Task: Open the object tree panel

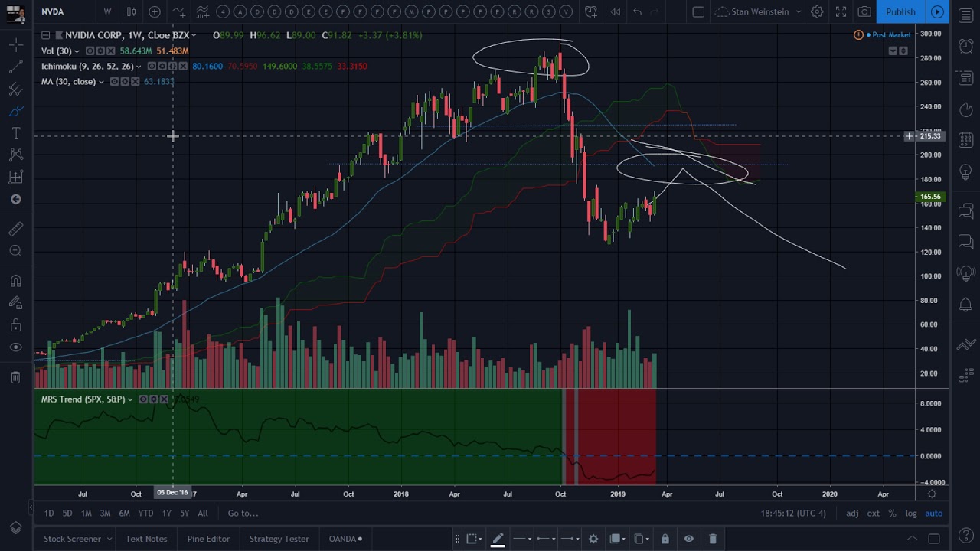Action: [x=15, y=528]
